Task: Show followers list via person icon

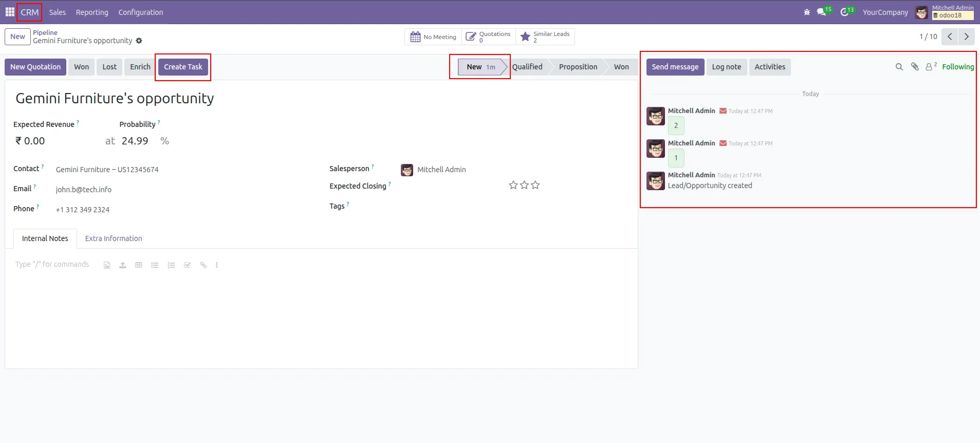Action: coord(930,67)
